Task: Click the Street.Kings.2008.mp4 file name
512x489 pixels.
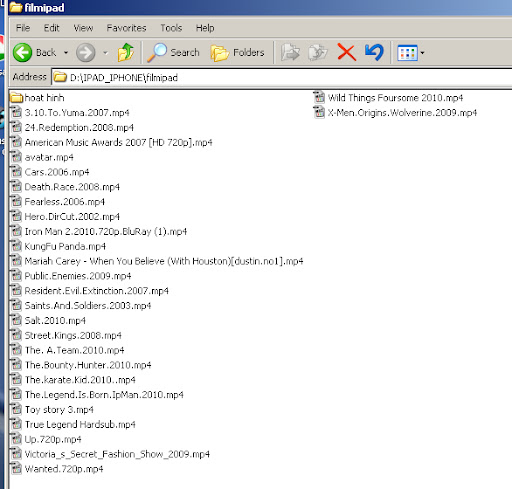Action: [x=73, y=335]
